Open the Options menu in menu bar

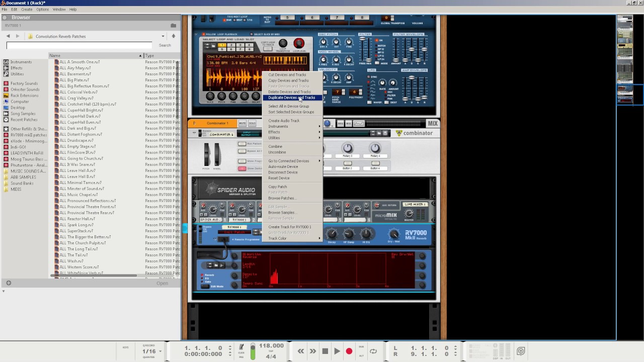(42, 9)
